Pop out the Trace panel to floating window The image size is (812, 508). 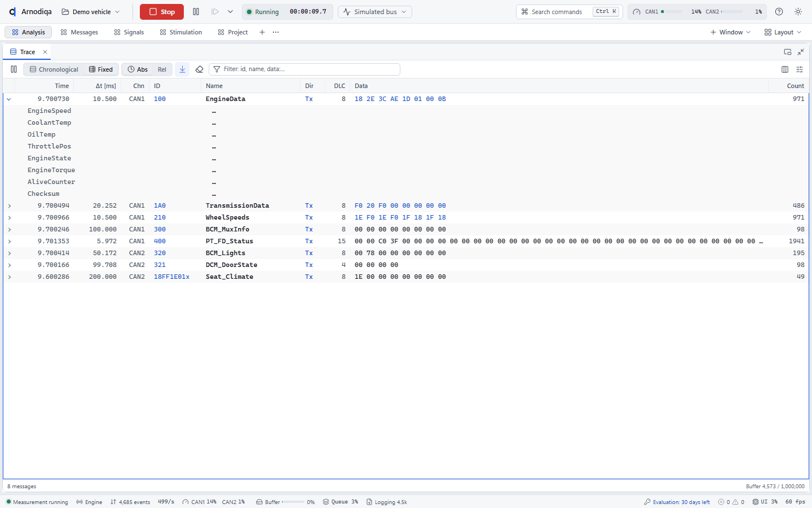(788, 52)
